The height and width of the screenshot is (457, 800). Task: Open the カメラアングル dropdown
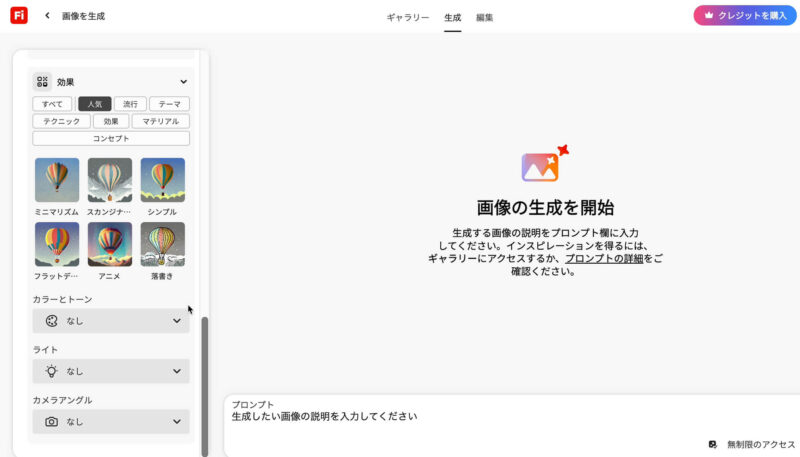pyautogui.click(x=111, y=422)
